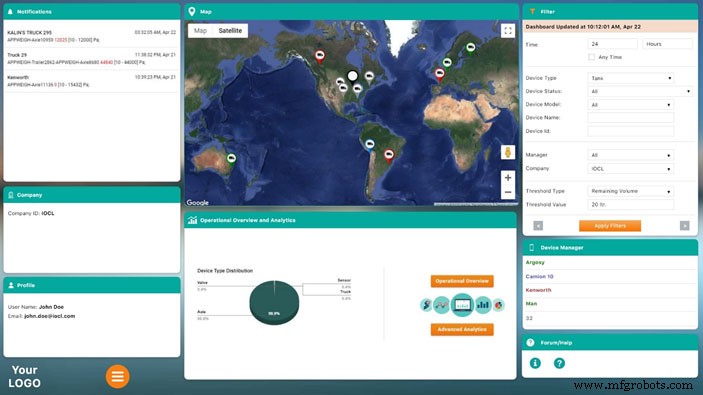Open the orange hamburger menu button
This screenshot has width=703, height=395.
(x=117, y=376)
